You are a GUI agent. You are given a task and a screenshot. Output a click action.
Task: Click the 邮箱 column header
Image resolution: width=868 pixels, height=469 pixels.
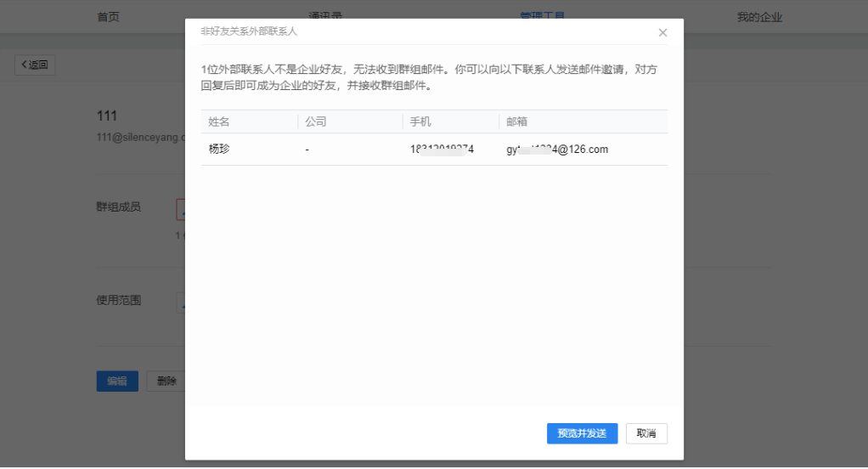tap(516, 121)
